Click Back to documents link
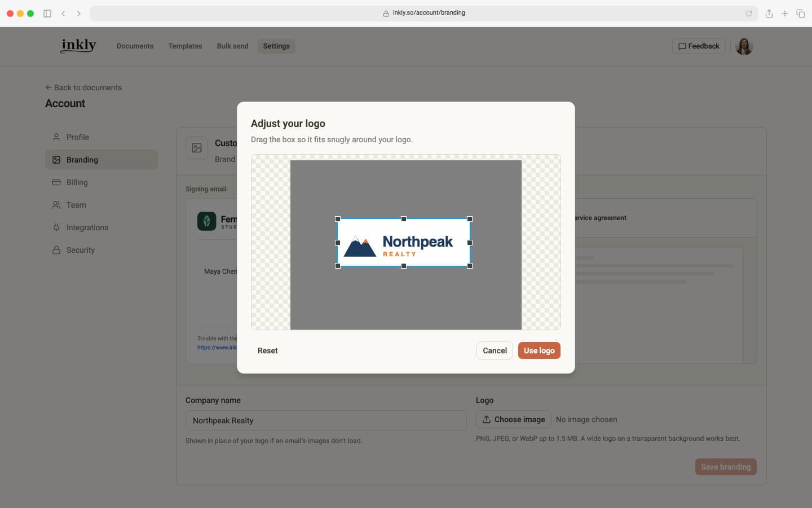 (83, 87)
